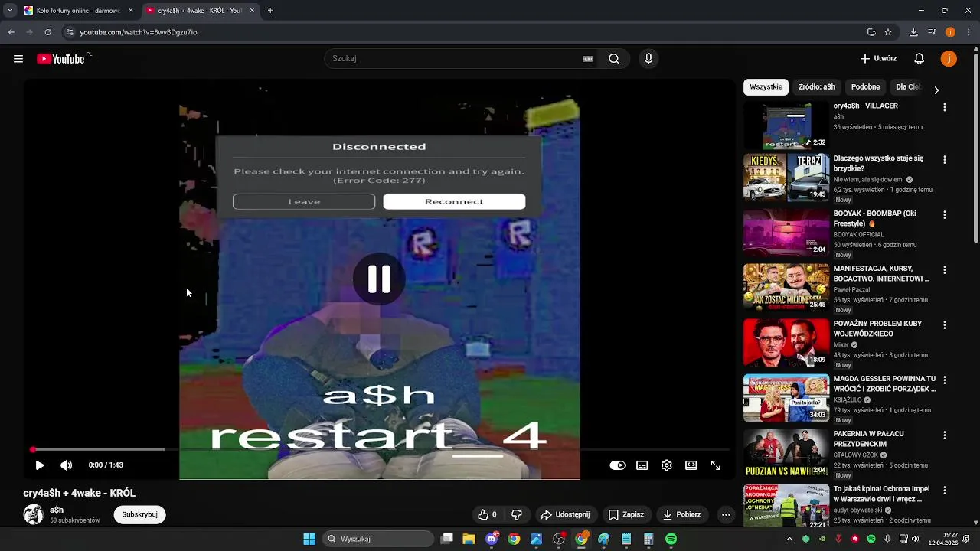
Task: Click the URL address bar
Action: [x=459, y=32]
